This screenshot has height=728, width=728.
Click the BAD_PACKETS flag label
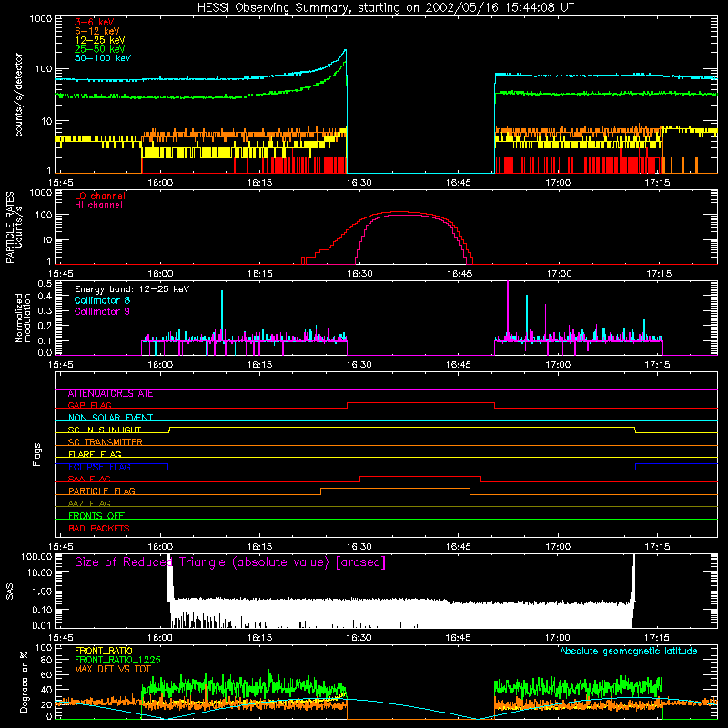coord(99,529)
